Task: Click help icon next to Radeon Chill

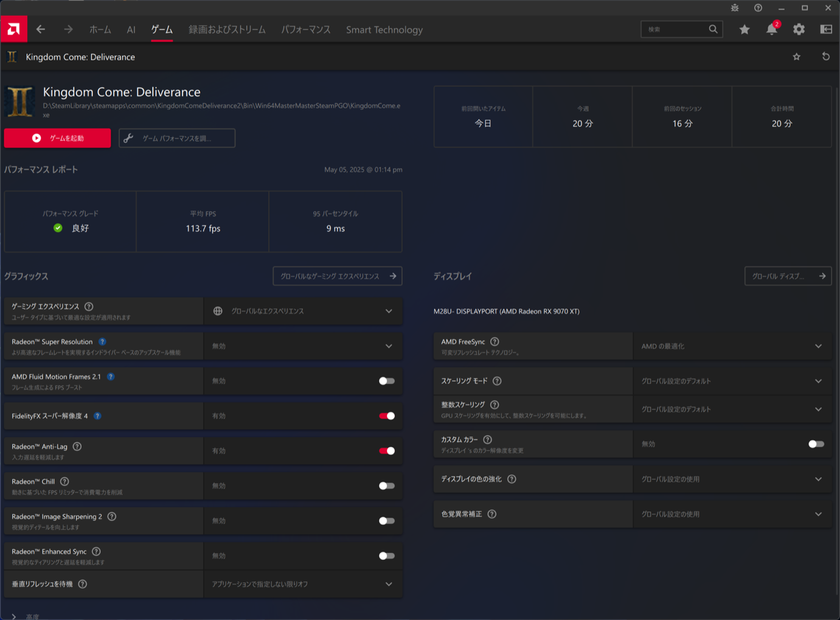Action: (x=64, y=481)
